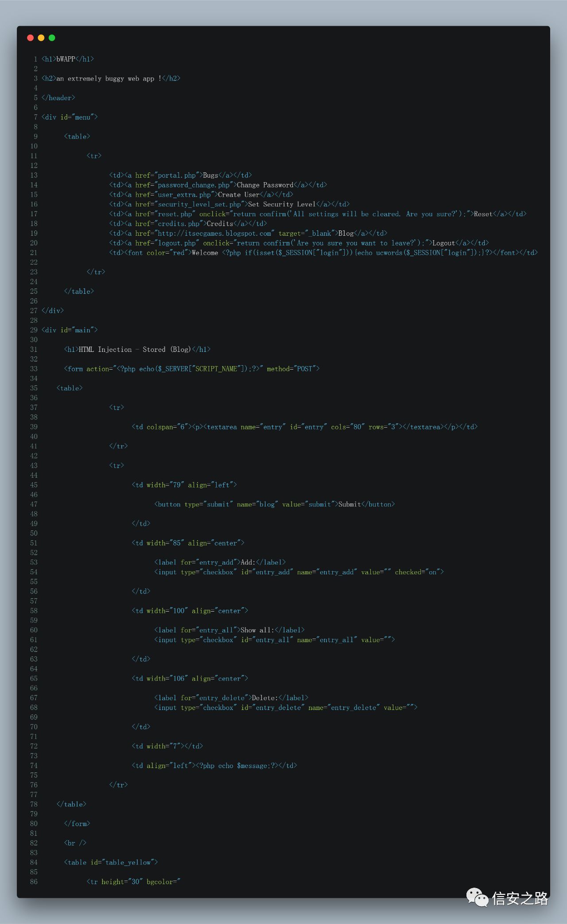567x924 pixels.
Task: Click the </header> closing tag line
Action: click(58, 98)
